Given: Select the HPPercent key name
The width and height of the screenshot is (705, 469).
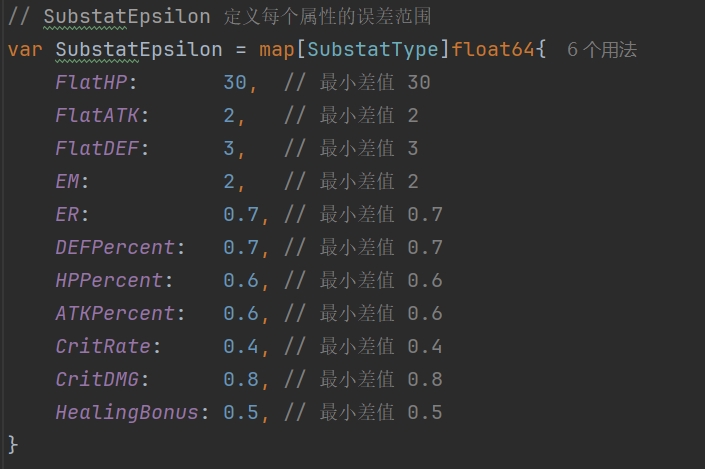Looking at the screenshot, I should pyautogui.click(x=109, y=281).
